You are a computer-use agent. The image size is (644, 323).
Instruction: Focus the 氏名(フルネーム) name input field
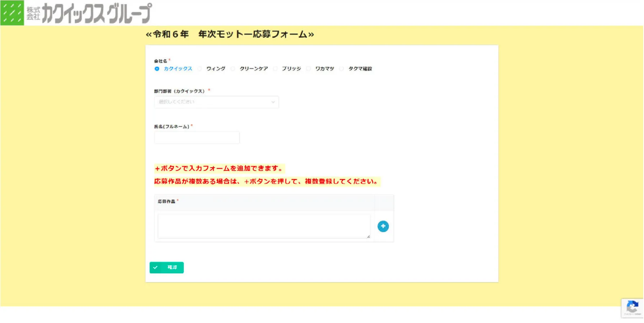tap(197, 138)
